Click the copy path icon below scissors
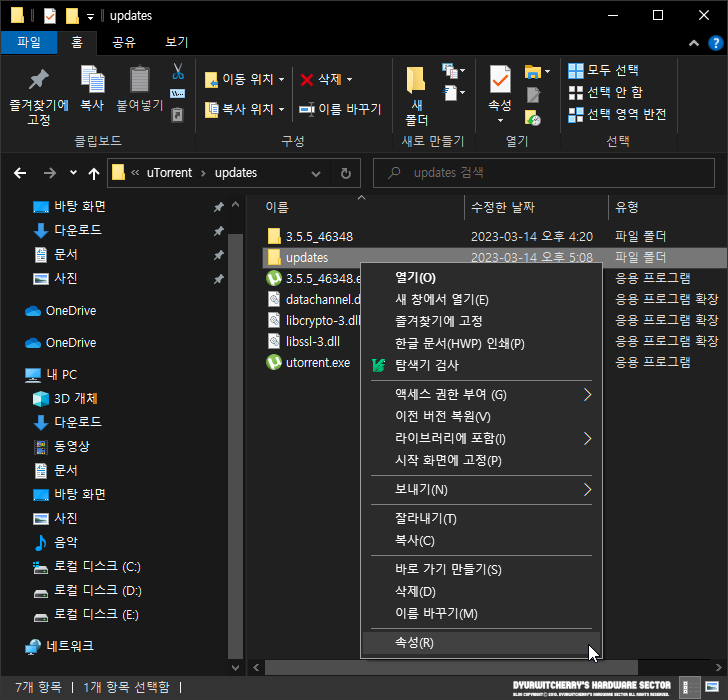 pyautogui.click(x=178, y=94)
